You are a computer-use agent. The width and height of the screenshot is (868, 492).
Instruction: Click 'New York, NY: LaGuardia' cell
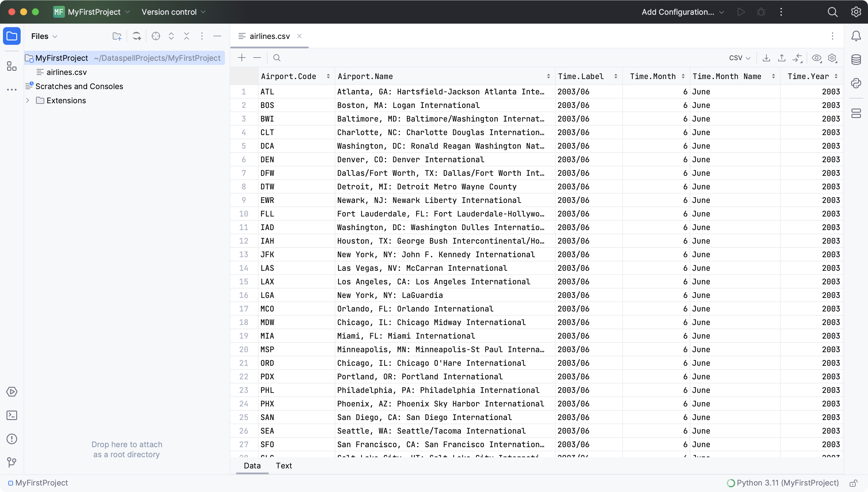tap(445, 295)
